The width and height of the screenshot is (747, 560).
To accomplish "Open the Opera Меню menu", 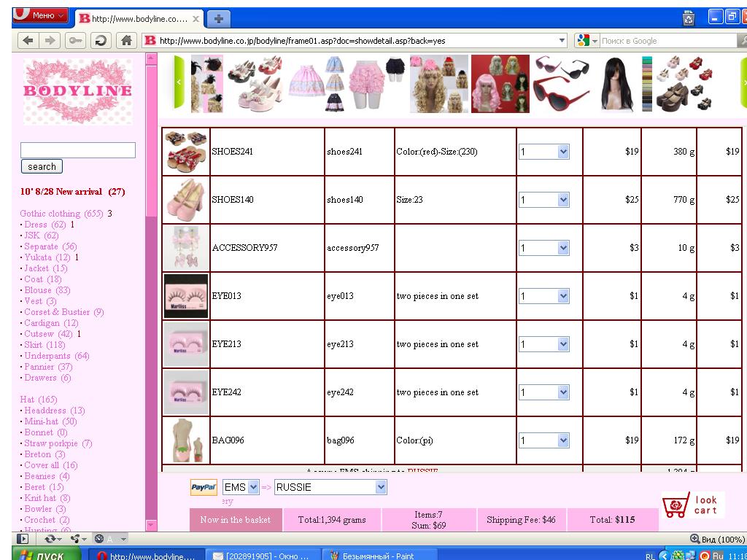I will pos(41,15).
